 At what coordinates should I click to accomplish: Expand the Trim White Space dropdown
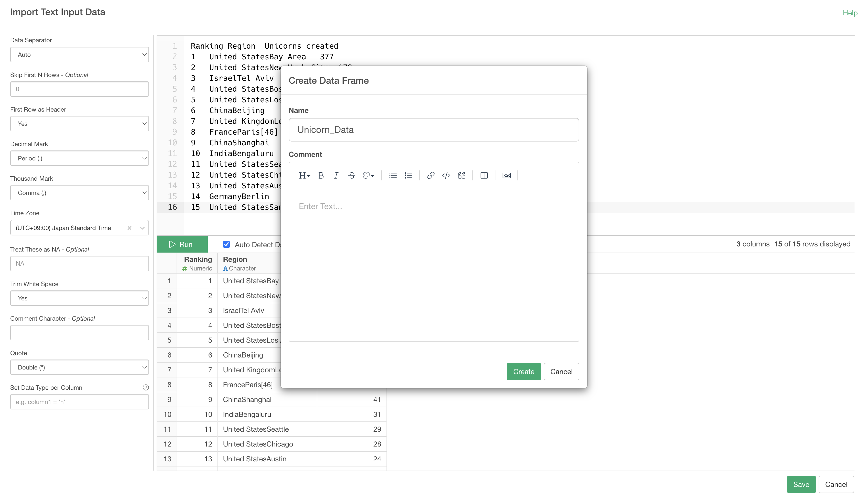(x=79, y=298)
